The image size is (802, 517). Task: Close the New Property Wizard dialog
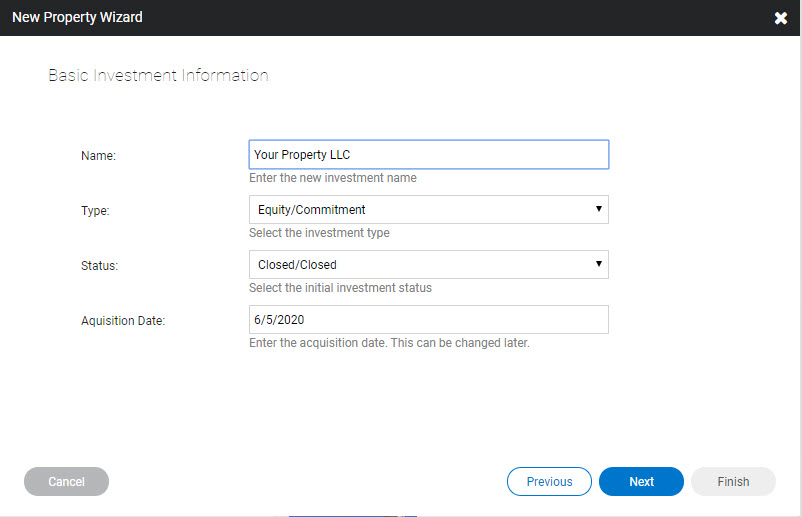tap(781, 18)
